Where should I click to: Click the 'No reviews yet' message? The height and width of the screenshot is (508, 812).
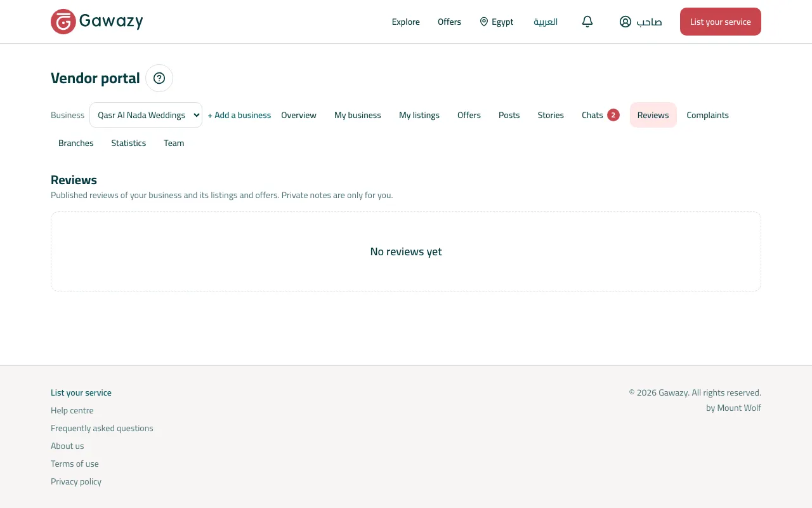pos(406,251)
